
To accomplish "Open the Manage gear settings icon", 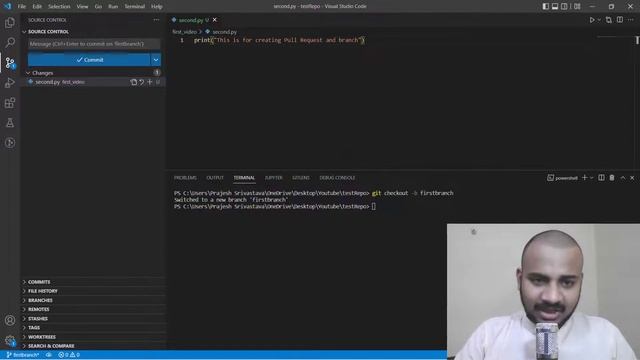I will tap(10, 340).
